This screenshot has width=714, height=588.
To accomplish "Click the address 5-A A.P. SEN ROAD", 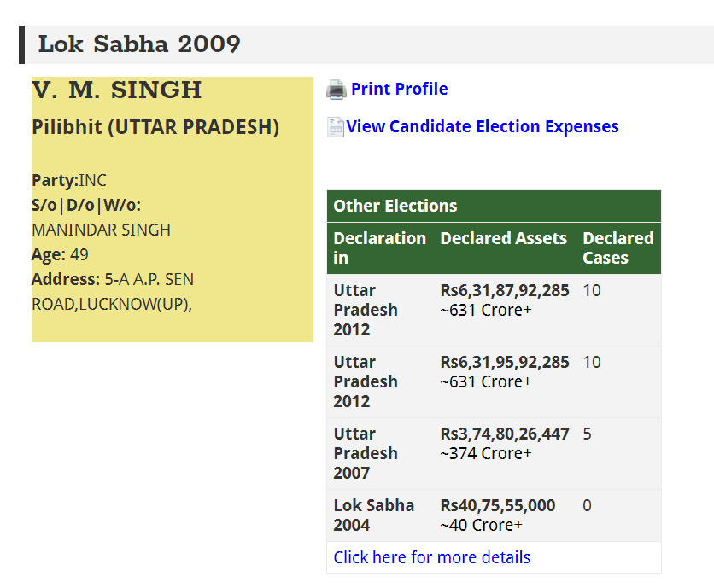I will (x=149, y=280).
